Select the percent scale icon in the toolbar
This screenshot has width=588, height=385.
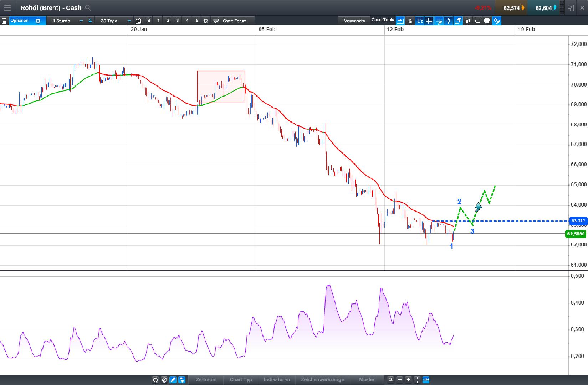[x=410, y=21]
